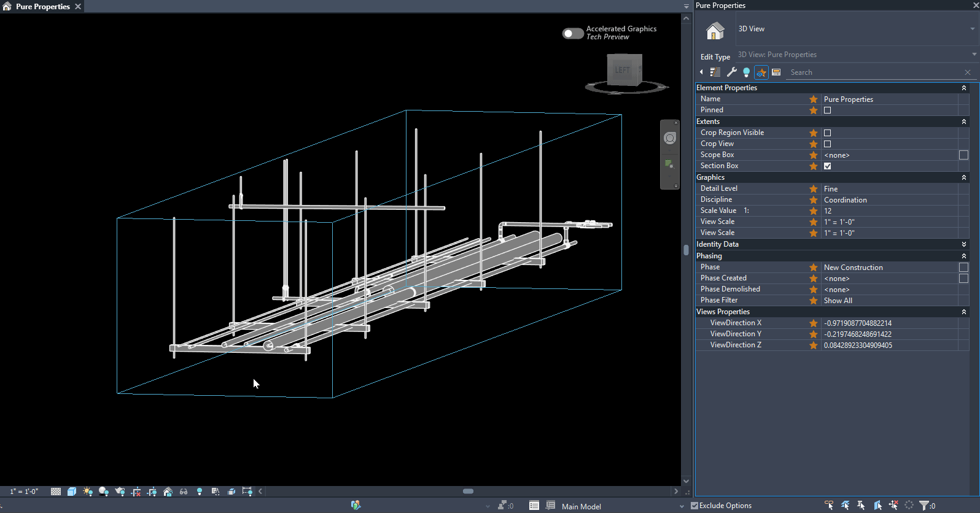This screenshot has width=980, height=513.
Task: Check the Pinned checkbox
Action: click(x=827, y=110)
